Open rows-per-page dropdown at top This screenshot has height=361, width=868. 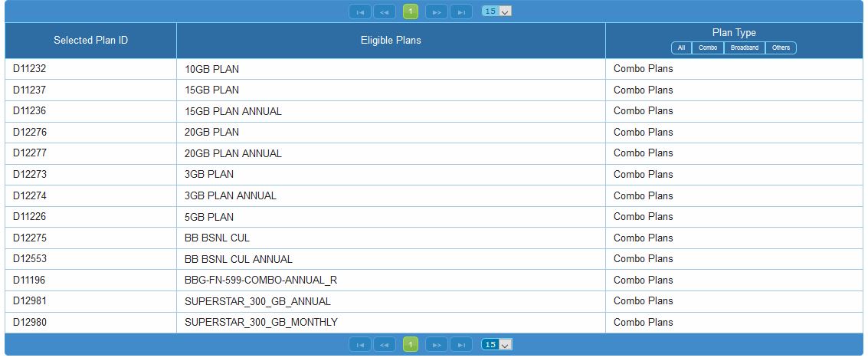[496, 11]
